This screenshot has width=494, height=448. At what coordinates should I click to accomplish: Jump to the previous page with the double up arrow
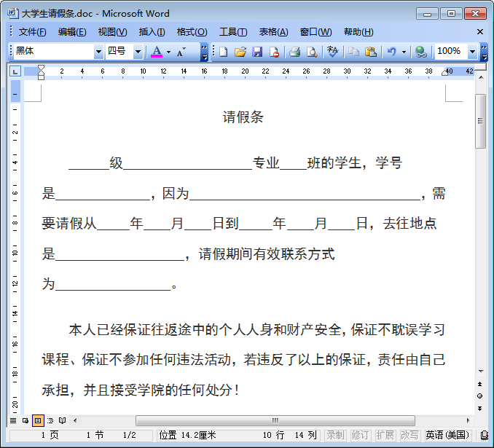tap(480, 384)
